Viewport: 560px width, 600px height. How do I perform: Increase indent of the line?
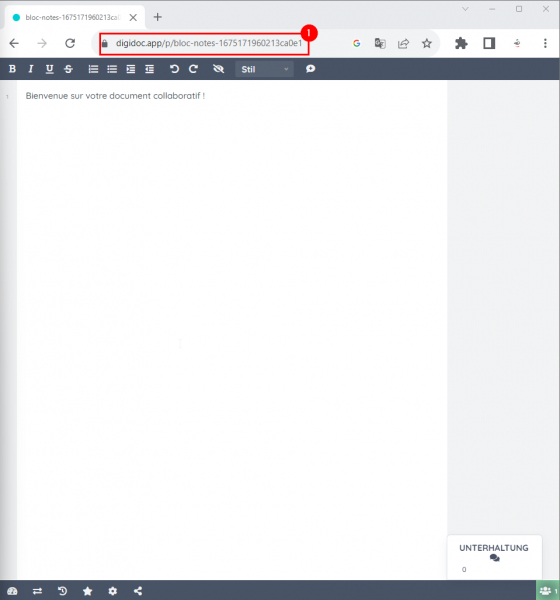point(131,69)
